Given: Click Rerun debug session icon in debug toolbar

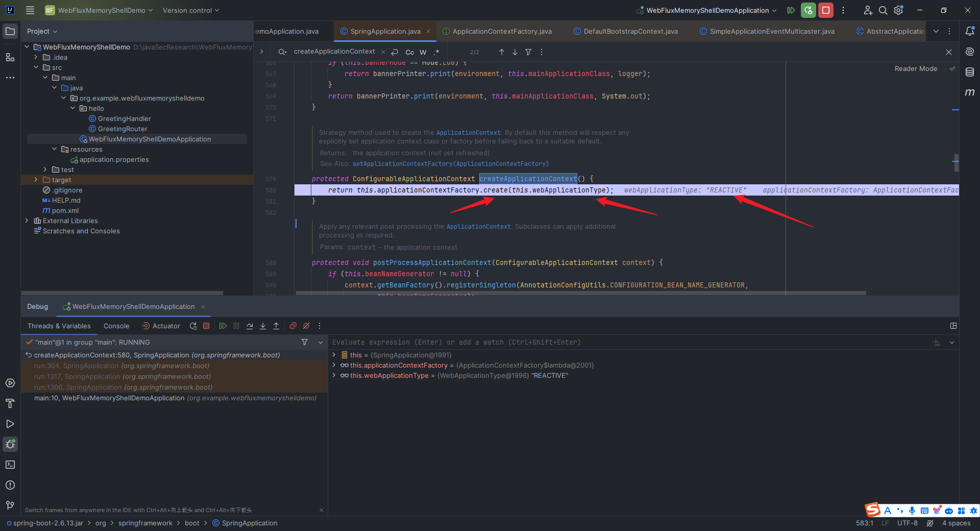Looking at the screenshot, I should pos(193,326).
